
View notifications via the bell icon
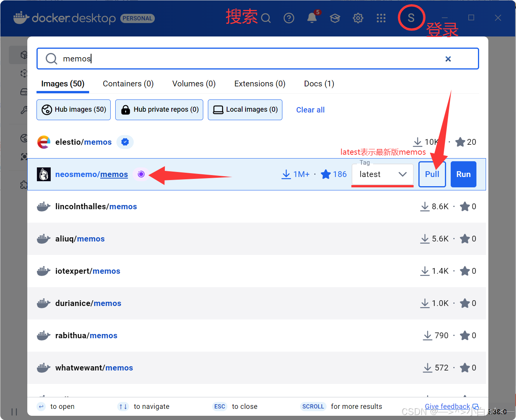[x=312, y=18]
